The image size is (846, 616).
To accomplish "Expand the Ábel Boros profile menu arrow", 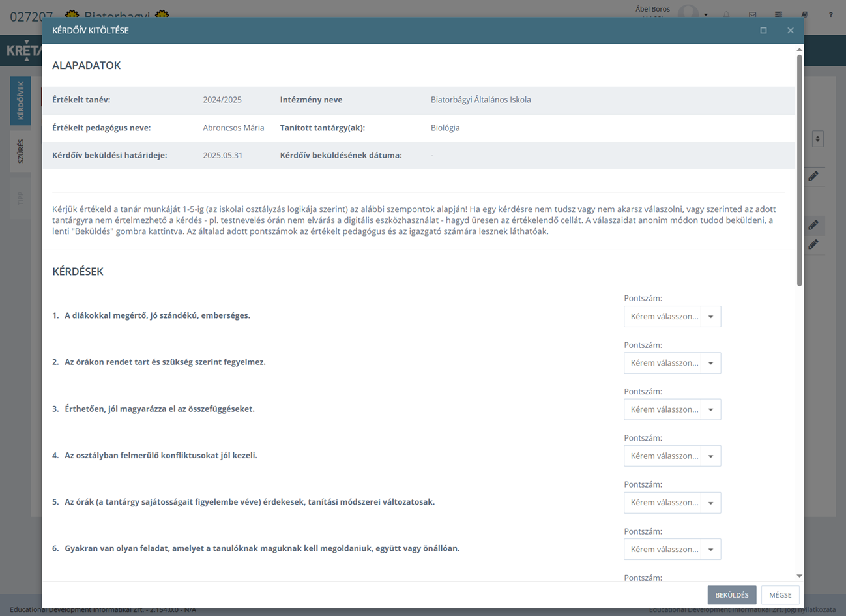I will point(706,14).
